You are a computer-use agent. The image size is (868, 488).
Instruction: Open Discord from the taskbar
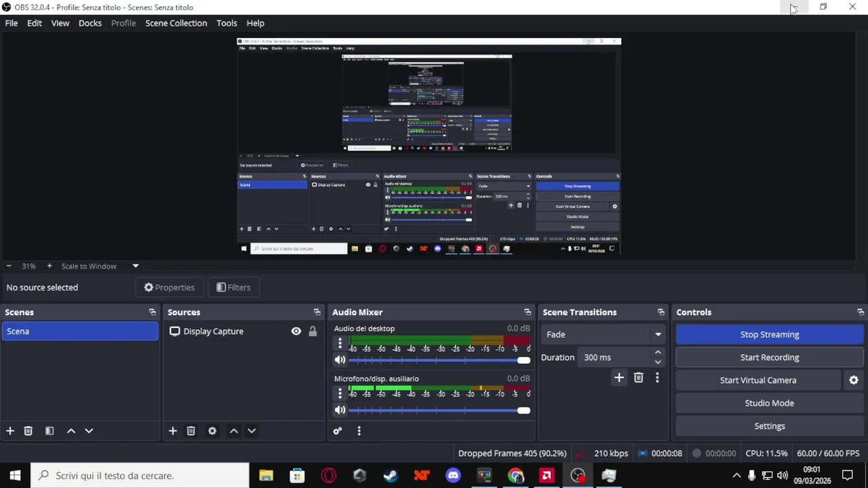(x=453, y=476)
